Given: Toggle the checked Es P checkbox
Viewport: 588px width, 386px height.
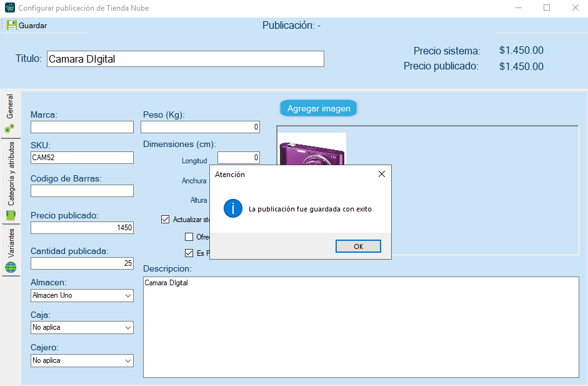Looking at the screenshot, I should coord(189,253).
